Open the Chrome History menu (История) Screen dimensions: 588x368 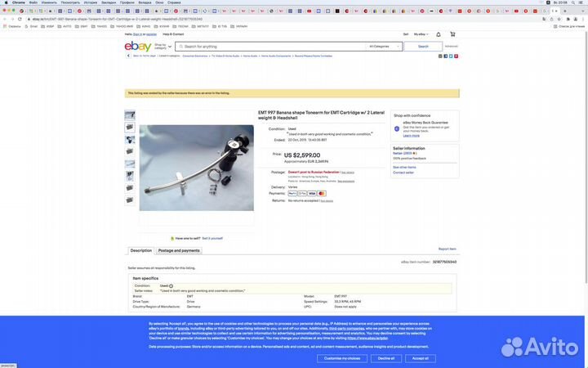pyautogui.click(x=91, y=2)
